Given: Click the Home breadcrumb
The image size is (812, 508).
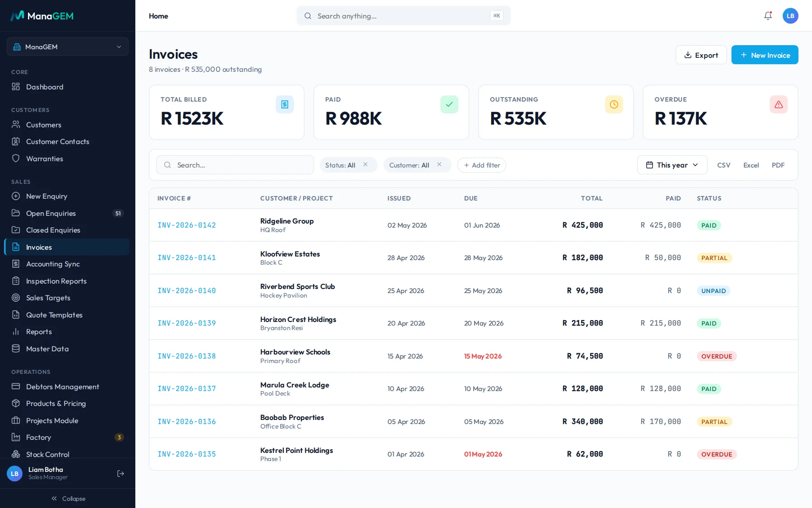Looking at the screenshot, I should point(158,16).
